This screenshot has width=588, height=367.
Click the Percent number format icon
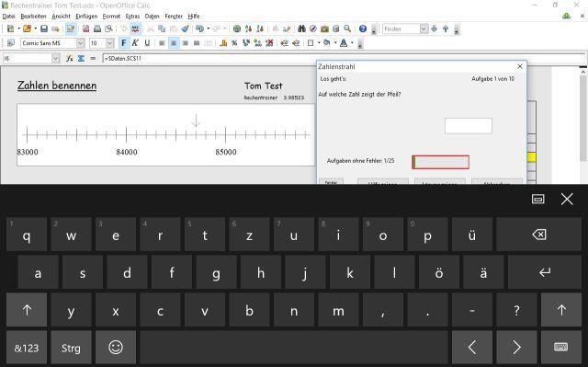click(234, 43)
